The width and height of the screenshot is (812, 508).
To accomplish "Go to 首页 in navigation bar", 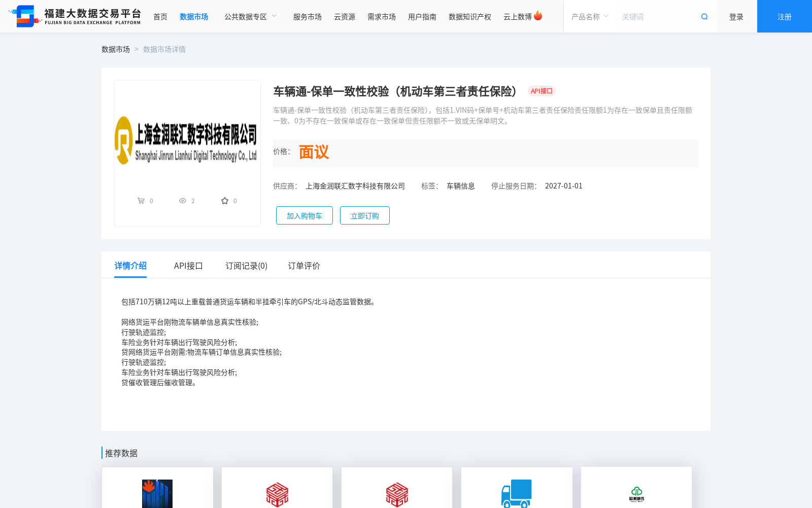I will click(x=160, y=17).
